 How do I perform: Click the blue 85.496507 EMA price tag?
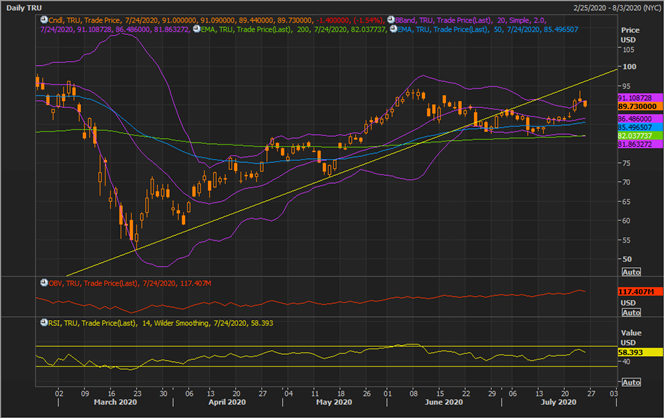pyautogui.click(x=640, y=127)
